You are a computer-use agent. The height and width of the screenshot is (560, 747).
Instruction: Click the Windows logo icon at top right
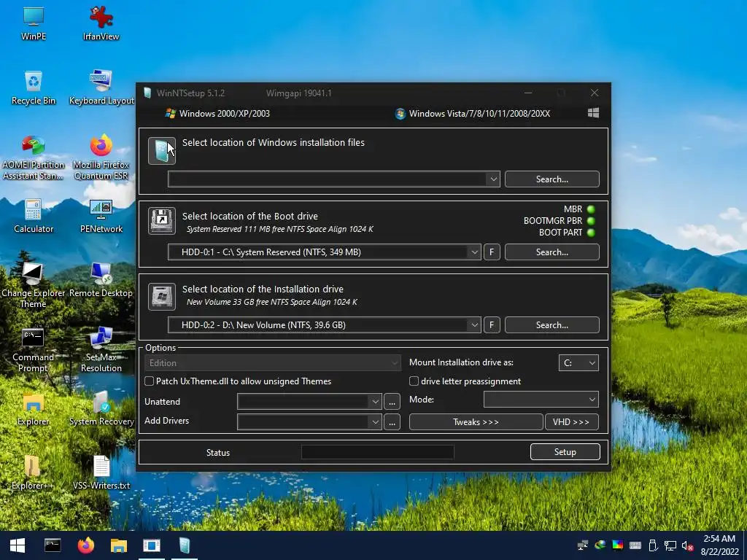tap(593, 113)
